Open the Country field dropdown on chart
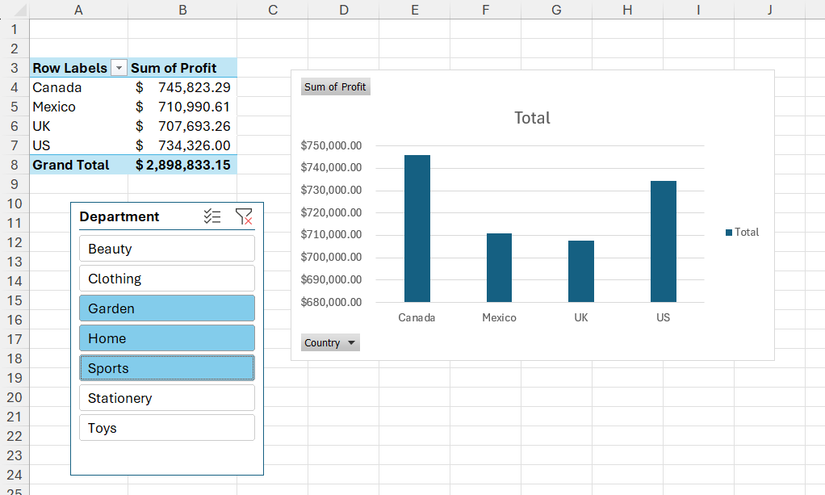825x495 pixels. [x=330, y=343]
